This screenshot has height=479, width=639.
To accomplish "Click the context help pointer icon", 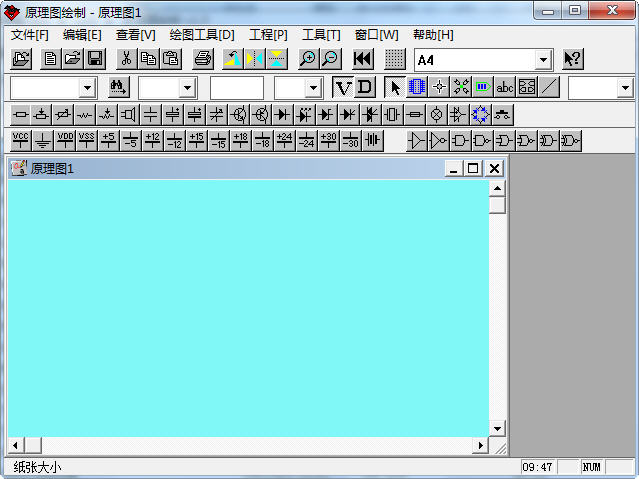I will (x=573, y=59).
